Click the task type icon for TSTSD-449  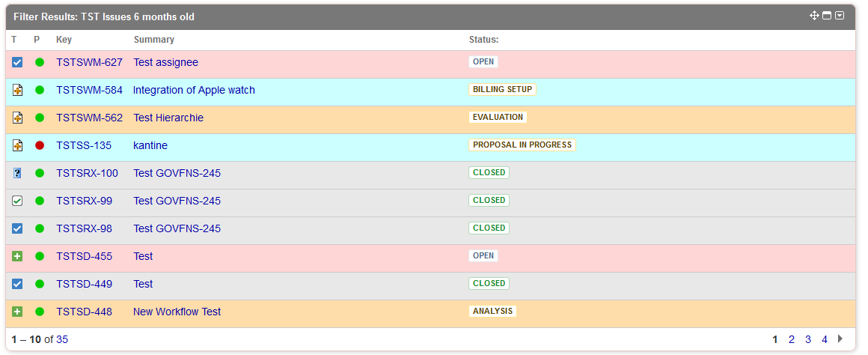(17, 284)
